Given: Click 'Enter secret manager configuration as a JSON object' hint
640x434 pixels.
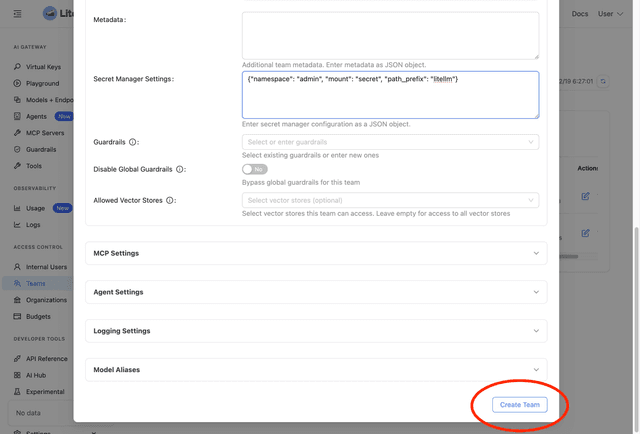Looking at the screenshot, I should pos(326,124).
